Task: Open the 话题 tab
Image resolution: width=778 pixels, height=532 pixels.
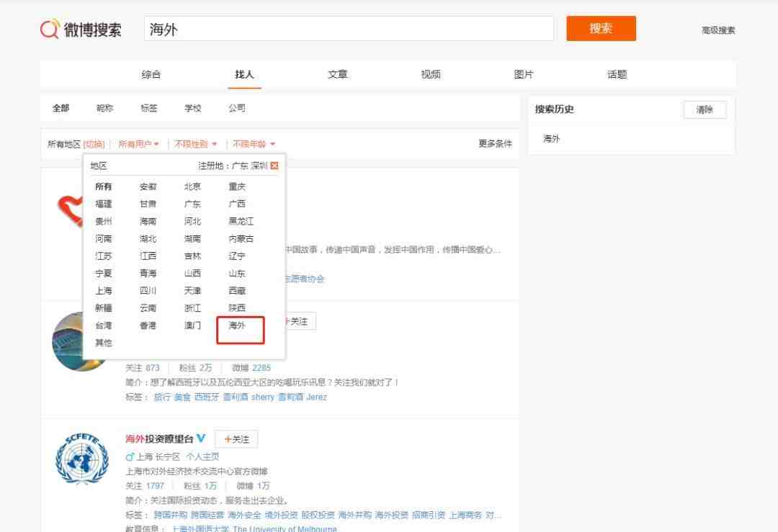Action: click(617, 74)
